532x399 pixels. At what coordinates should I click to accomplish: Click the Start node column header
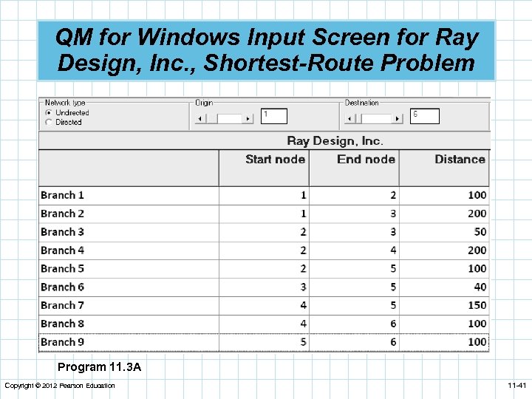265,168
